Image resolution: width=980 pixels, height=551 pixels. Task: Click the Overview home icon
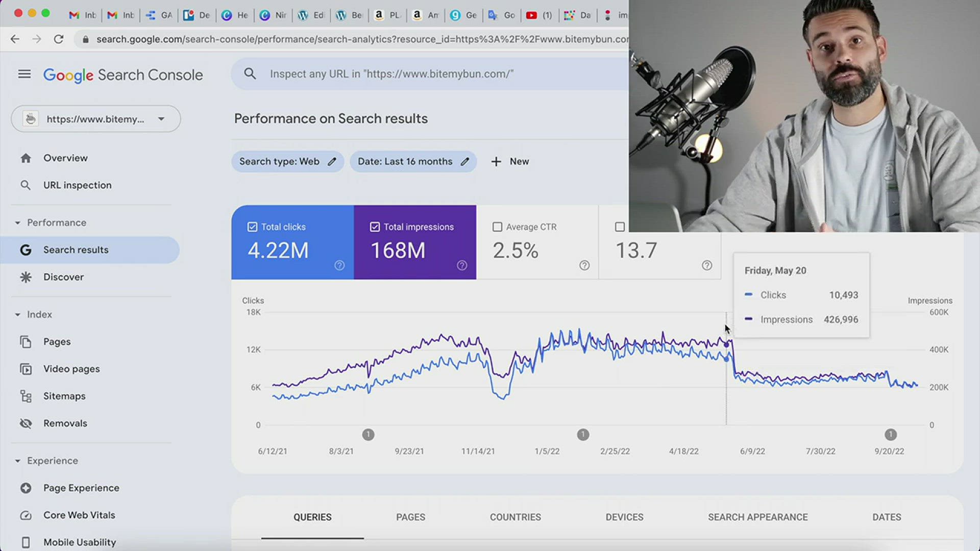tap(26, 158)
